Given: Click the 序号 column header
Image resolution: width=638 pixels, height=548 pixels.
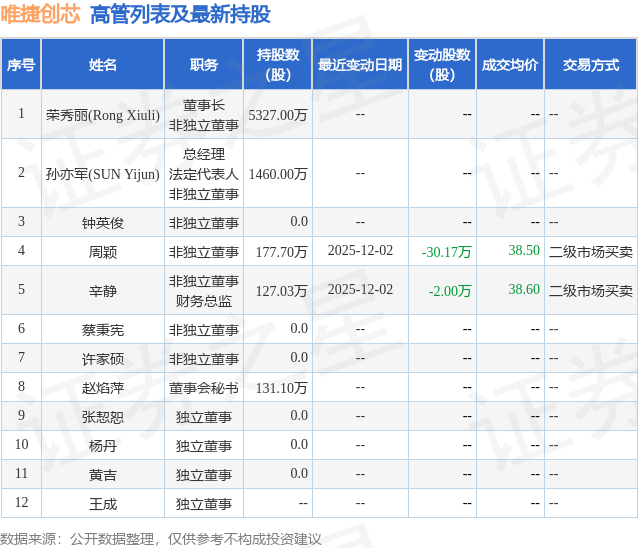Looking at the screenshot, I should point(21,64).
